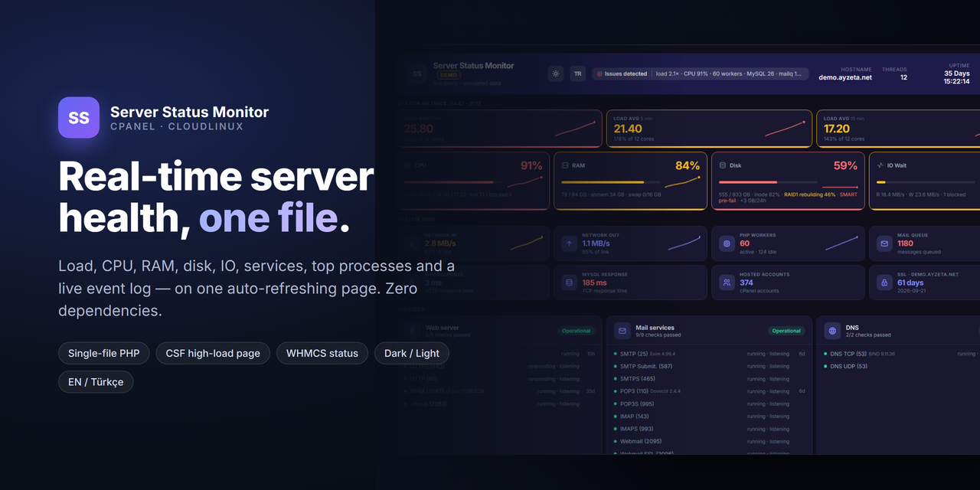Click the Network Out up-arrow icon
980x490 pixels.
(x=569, y=243)
